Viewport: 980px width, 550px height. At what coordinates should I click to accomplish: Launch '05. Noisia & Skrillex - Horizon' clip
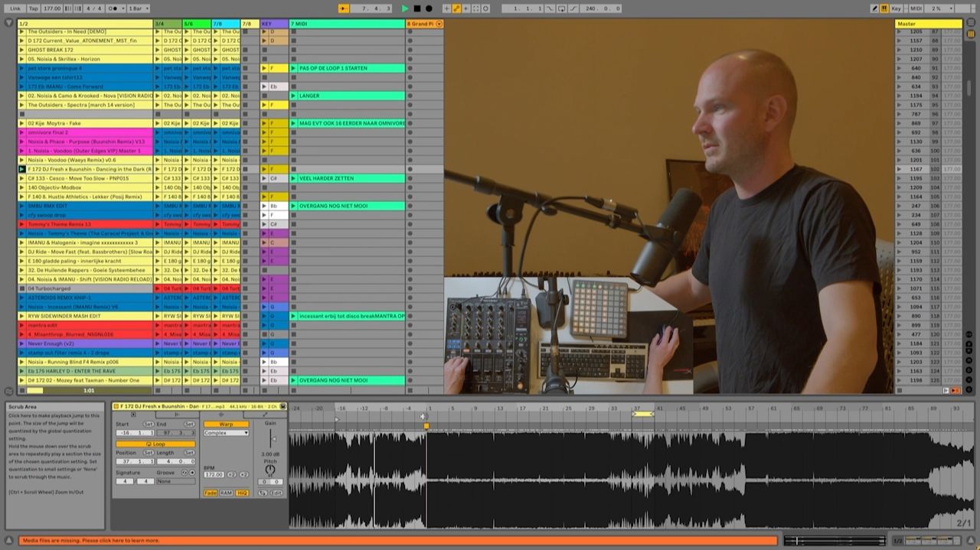click(21, 59)
